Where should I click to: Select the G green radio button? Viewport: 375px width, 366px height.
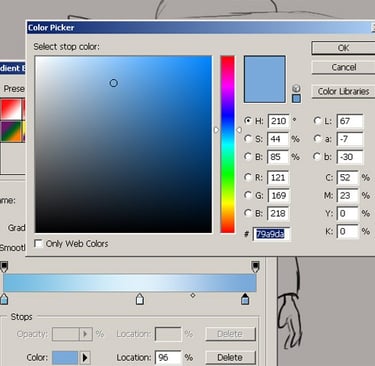248,195
